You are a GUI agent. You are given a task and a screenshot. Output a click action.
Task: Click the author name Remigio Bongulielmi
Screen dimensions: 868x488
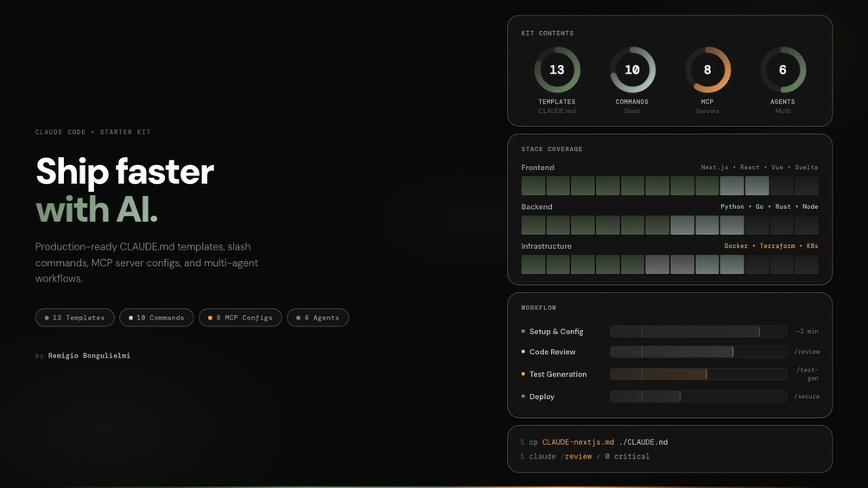point(89,356)
